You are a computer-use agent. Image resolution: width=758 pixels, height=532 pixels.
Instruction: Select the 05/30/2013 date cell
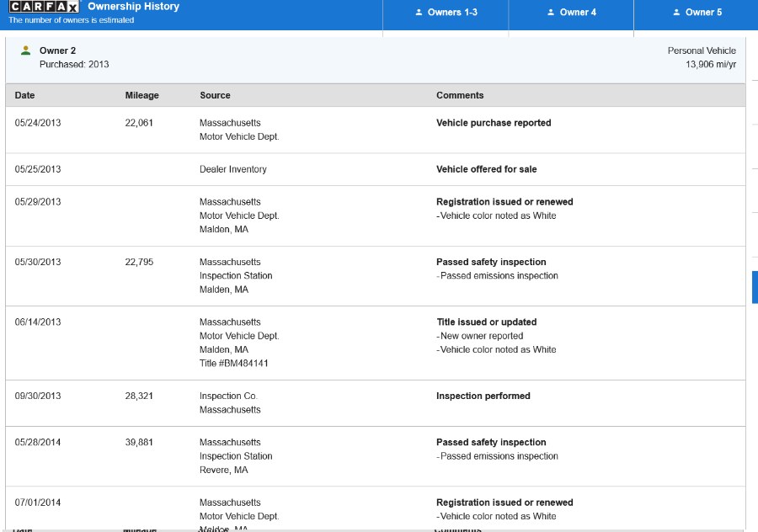click(x=38, y=262)
